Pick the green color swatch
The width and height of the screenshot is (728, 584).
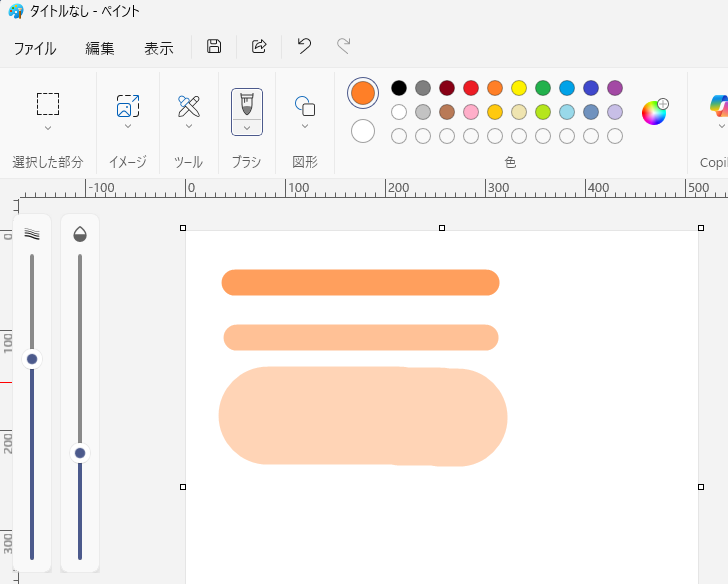pos(543,88)
